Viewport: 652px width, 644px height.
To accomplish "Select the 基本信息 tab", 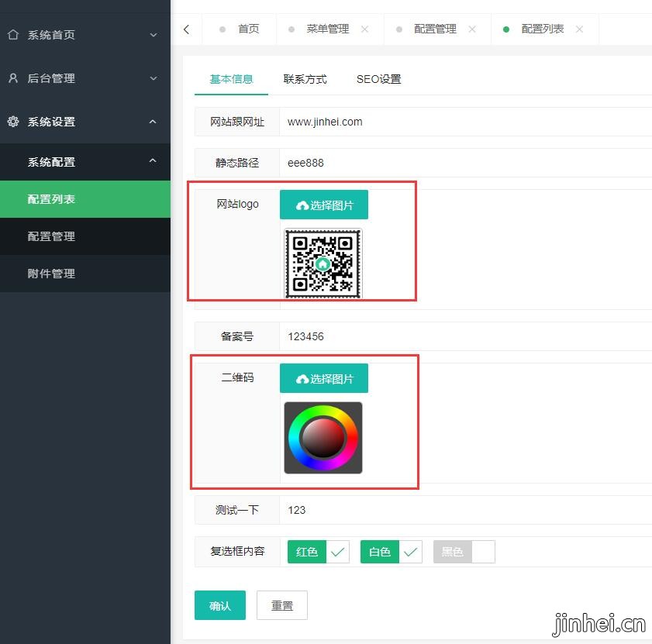I will coord(231,79).
